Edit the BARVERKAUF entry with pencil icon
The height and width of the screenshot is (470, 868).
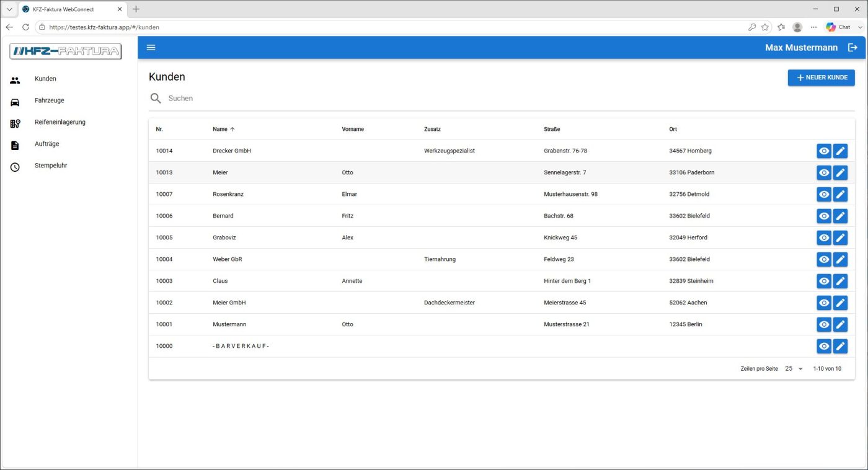pyautogui.click(x=840, y=346)
